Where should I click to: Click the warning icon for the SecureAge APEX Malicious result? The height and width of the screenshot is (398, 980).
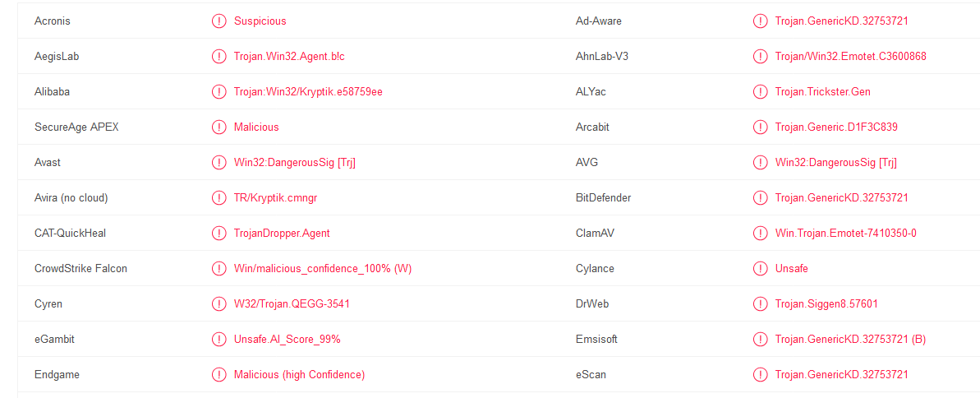click(219, 127)
